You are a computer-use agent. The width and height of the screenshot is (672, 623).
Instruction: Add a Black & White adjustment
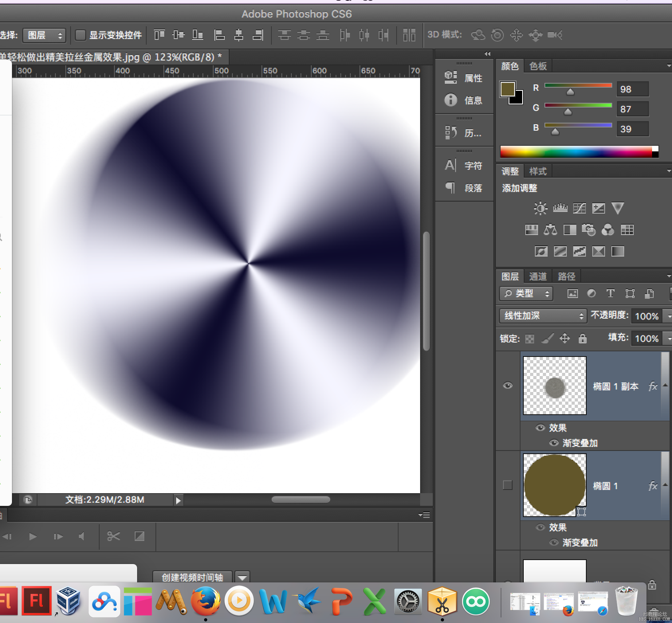coord(570,229)
